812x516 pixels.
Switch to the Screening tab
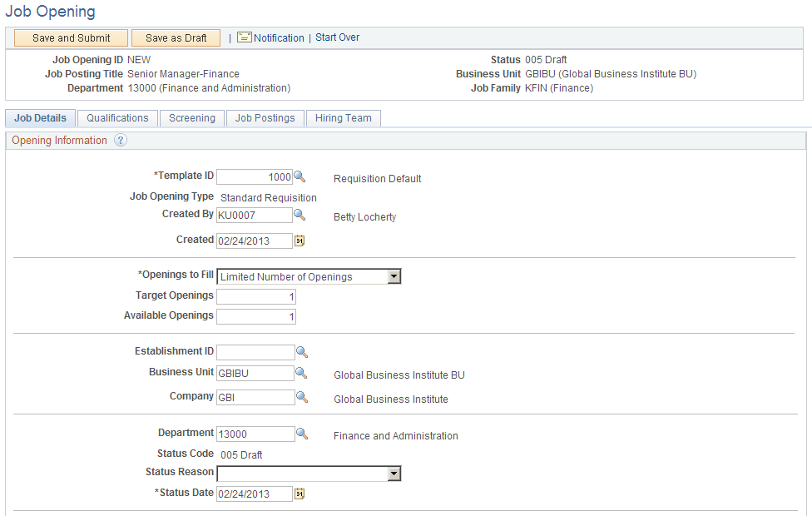(192, 118)
